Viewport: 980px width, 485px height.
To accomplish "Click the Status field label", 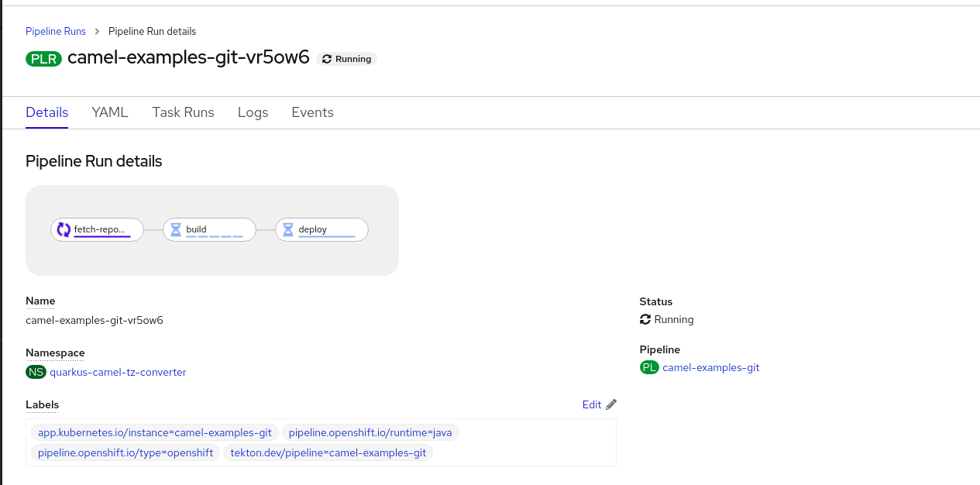I will pos(656,302).
